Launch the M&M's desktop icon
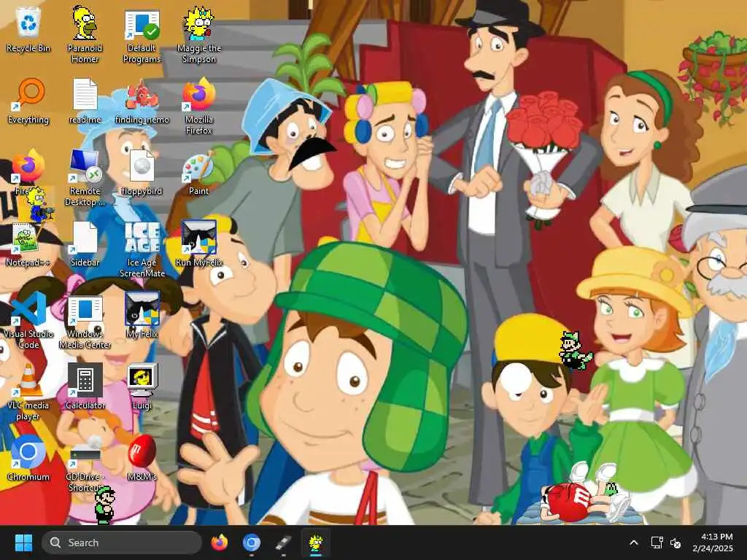Screen dimensions: 747x560 pos(142,458)
